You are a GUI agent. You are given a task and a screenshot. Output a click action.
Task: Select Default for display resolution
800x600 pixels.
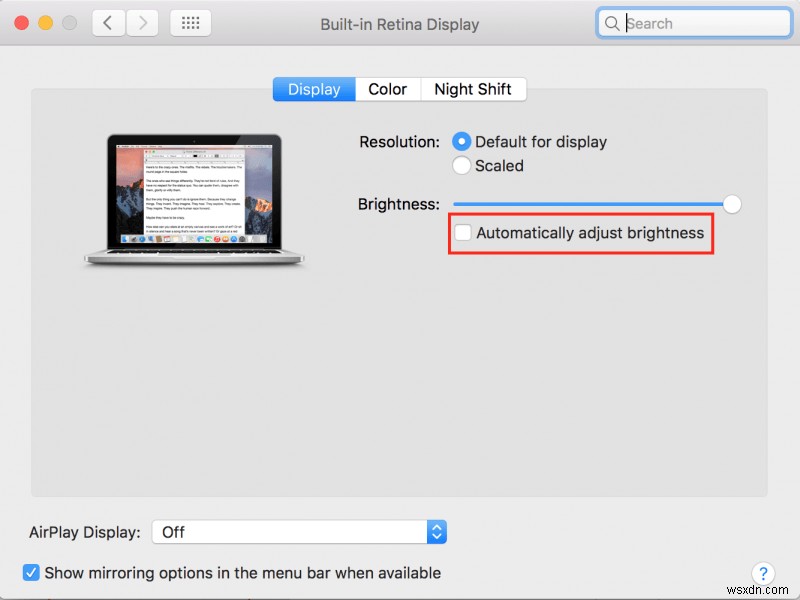(461, 141)
